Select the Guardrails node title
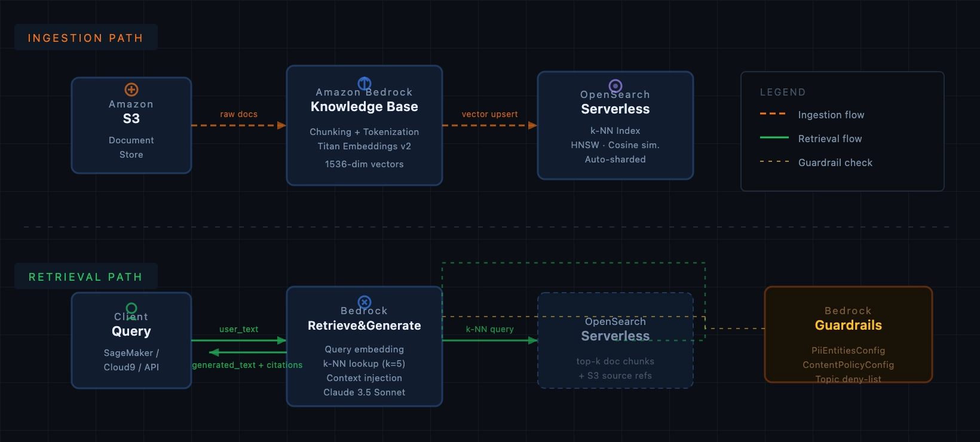This screenshot has height=442, width=980. pos(849,326)
